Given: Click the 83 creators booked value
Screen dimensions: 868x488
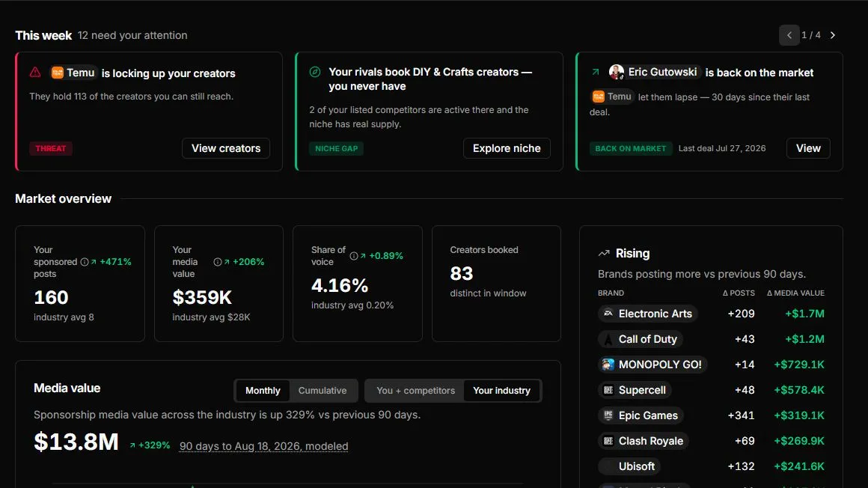Looking at the screenshot, I should point(462,274).
